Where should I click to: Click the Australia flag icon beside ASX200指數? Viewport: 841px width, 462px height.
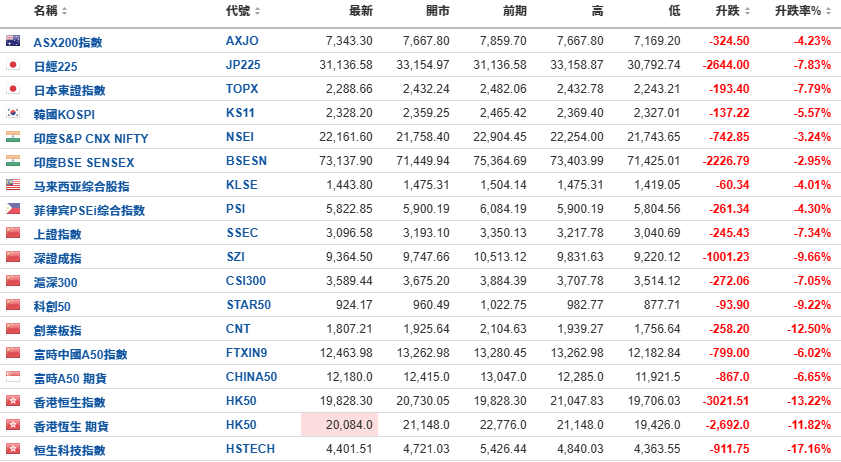(13, 40)
